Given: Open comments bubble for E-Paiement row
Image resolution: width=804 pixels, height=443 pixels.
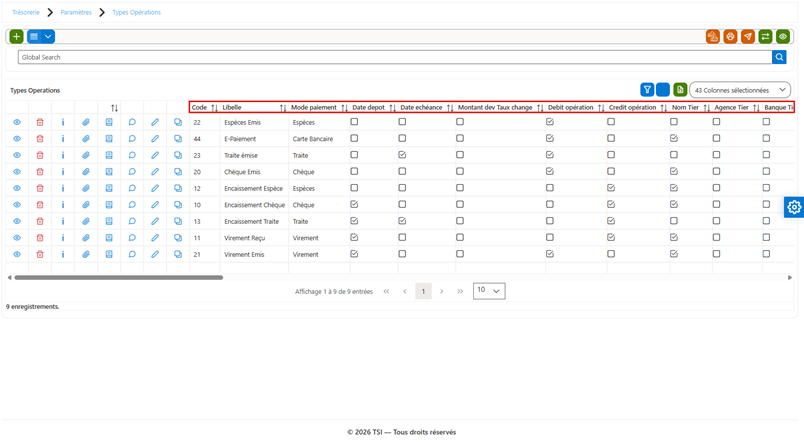Looking at the screenshot, I should tap(132, 139).
